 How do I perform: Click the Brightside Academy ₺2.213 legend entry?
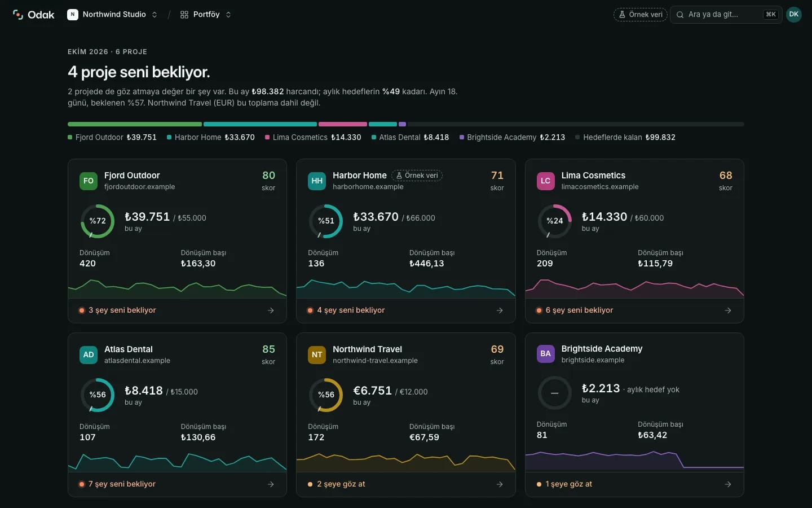512,137
